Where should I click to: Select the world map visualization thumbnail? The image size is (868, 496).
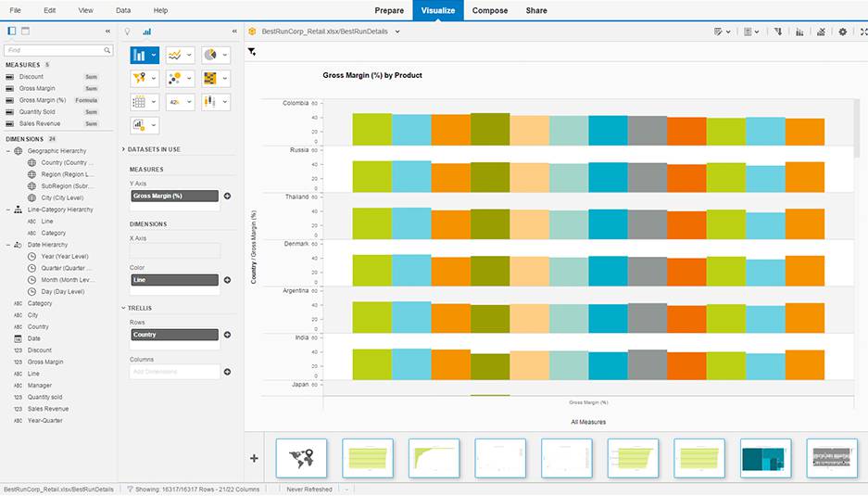301,458
